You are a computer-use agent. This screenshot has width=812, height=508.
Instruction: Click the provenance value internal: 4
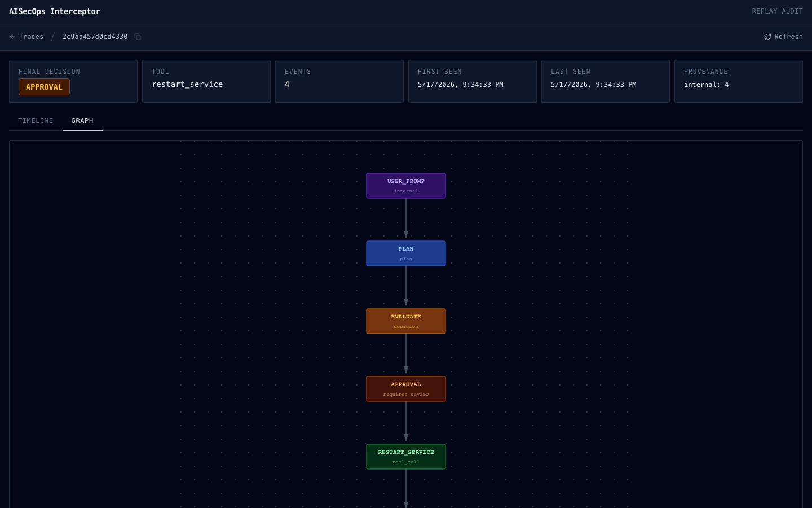click(707, 85)
